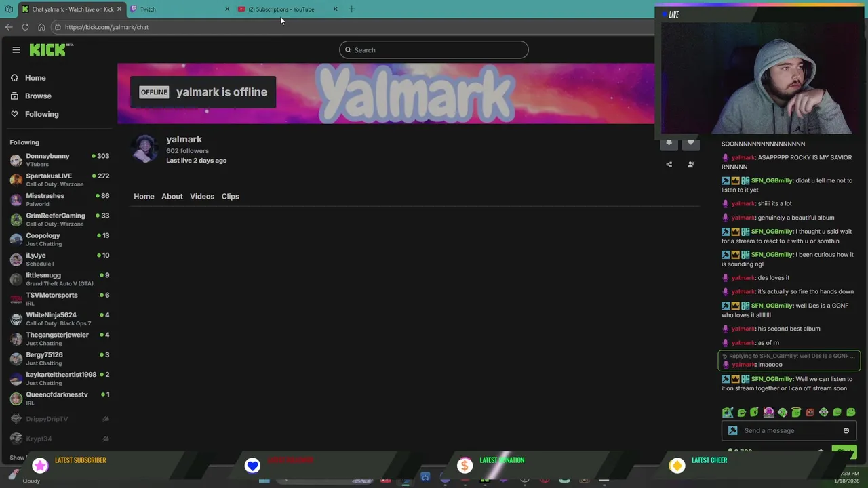Screen dimensions: 868x488
Task: Click Following heart icon in sidebar
Action: click(14, 114)
